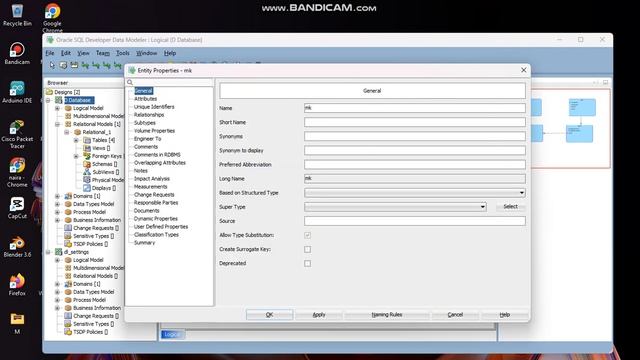Open the File menu
Image resolution: width=640 pixels, height=360 pixels.
click(x=50, y=53)
